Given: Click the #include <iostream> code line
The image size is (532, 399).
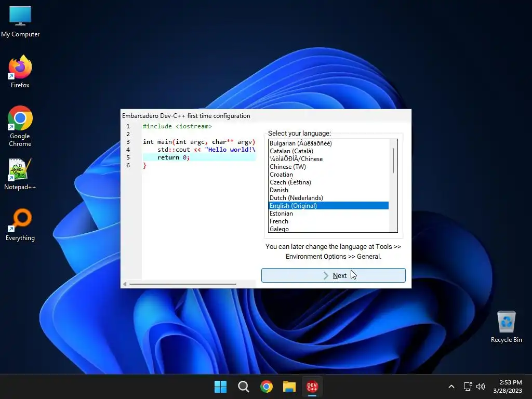Looking at the screenshot, I should (177, 126).
